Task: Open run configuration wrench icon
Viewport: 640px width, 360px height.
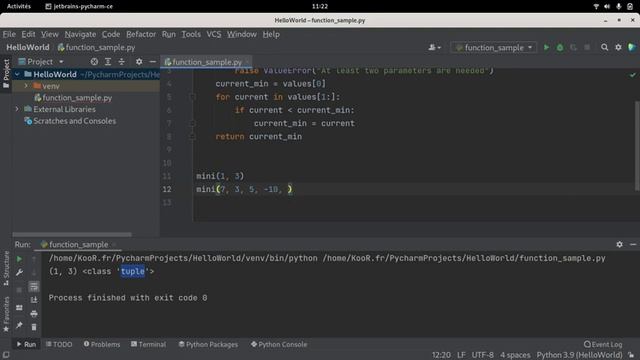Action: point(19,273)
